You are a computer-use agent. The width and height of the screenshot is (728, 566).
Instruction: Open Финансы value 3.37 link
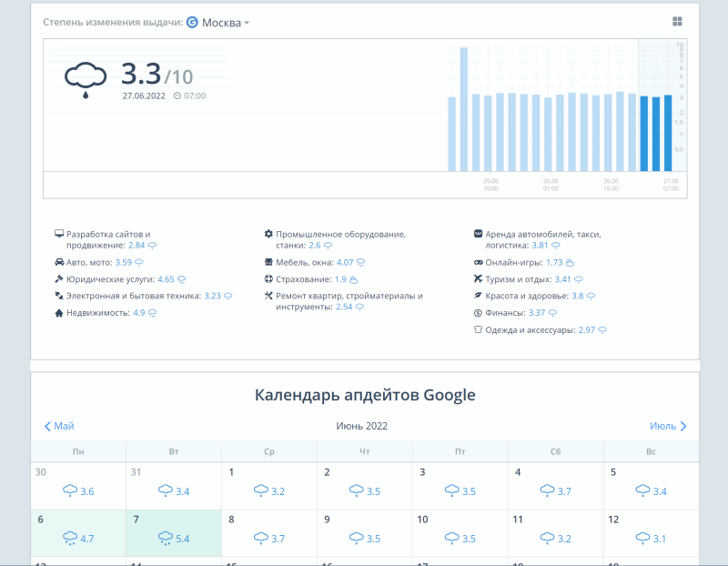click(542, 313)
